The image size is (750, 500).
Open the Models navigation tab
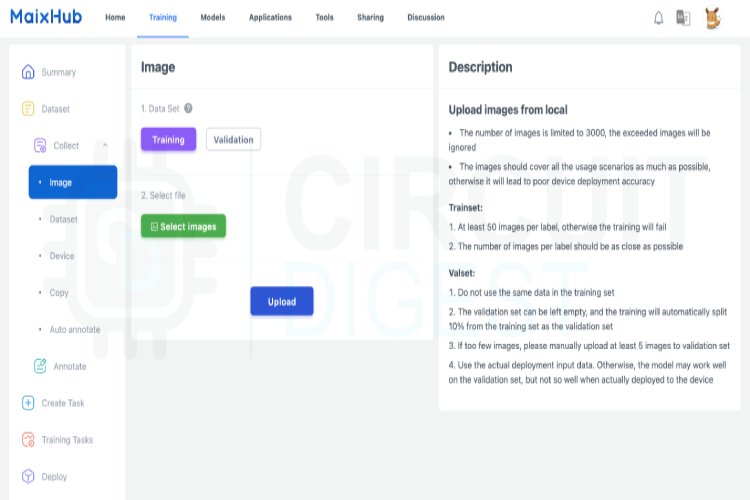click(x=213, y=18)
